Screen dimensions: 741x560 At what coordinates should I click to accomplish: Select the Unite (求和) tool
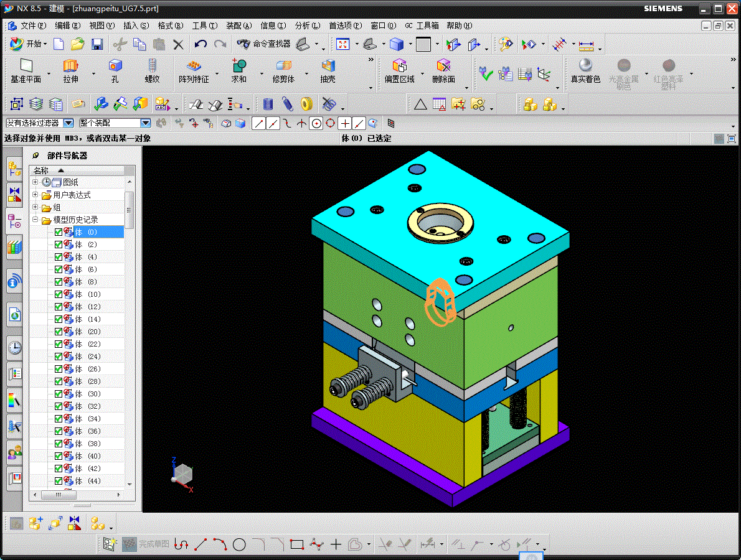click(x=238, y=72)
